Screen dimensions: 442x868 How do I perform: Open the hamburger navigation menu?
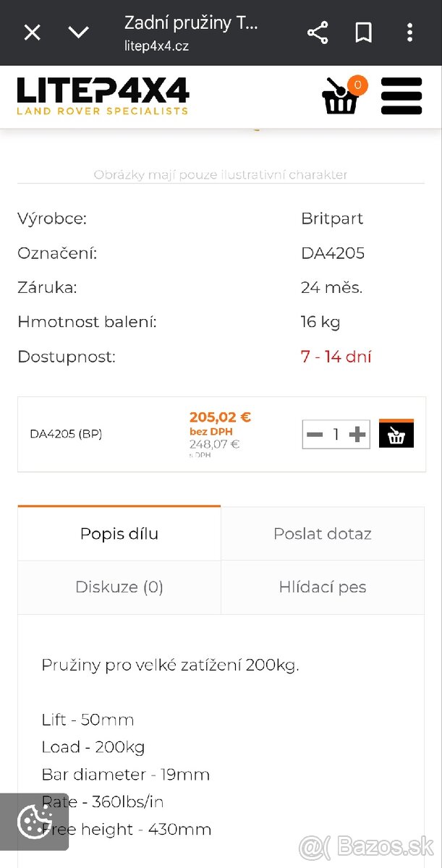[x=401, y=96]
